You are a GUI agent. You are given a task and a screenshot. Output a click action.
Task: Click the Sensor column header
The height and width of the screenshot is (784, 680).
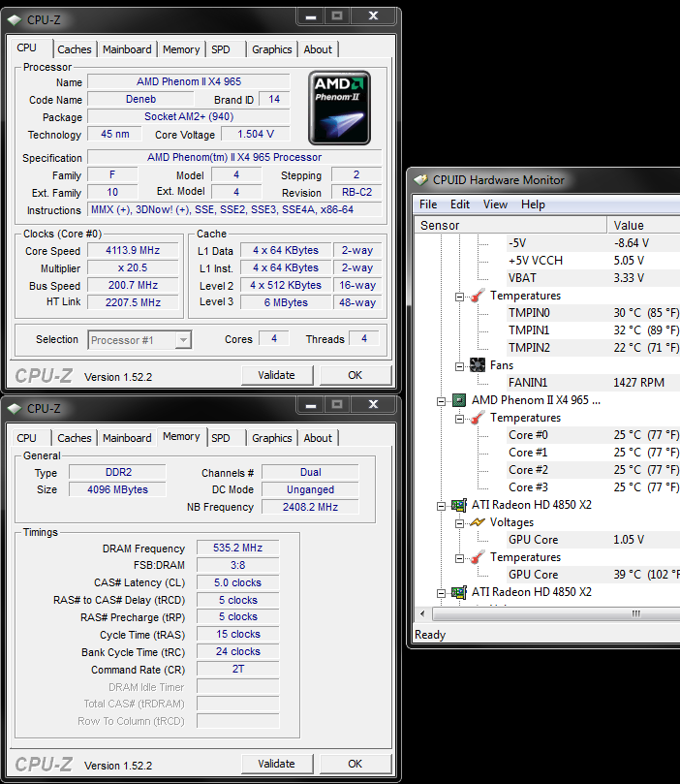coord(510,225)
